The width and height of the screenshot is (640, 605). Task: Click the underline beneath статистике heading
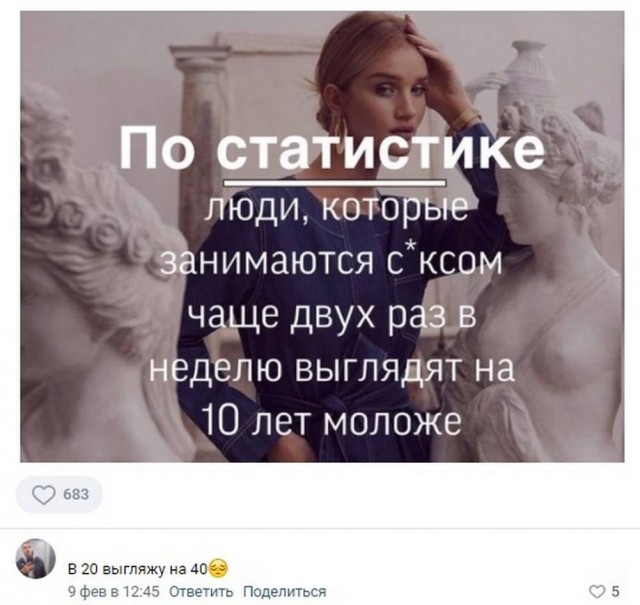[x=336, y=182]
